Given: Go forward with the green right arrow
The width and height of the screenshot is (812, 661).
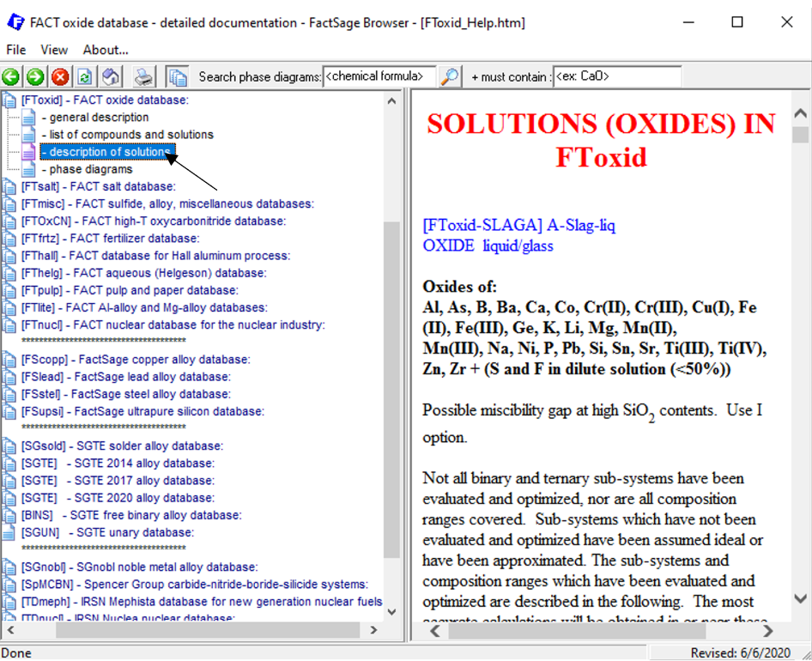Looking at the screenshot, I should 35,77.
